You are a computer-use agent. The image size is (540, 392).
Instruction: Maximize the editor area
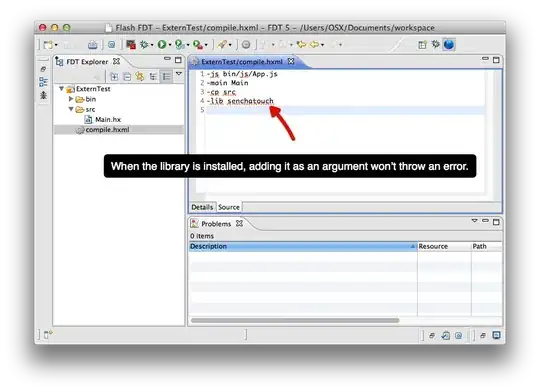pyautogui.click(x=496, y=60)
